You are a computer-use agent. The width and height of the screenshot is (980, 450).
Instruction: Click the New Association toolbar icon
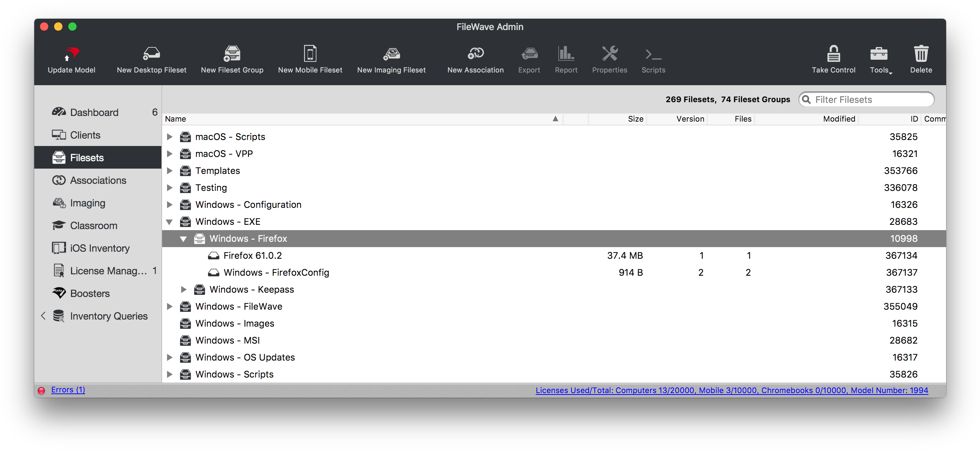(476, 54)
